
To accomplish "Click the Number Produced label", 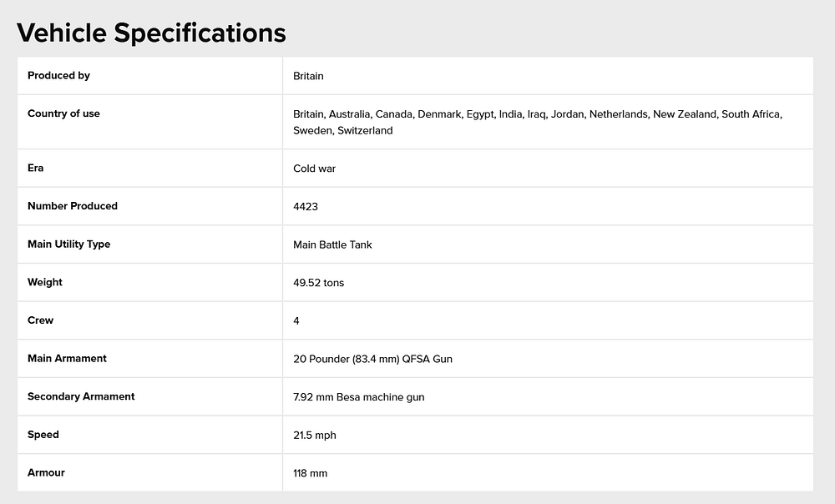I will [x=73, y=206].
